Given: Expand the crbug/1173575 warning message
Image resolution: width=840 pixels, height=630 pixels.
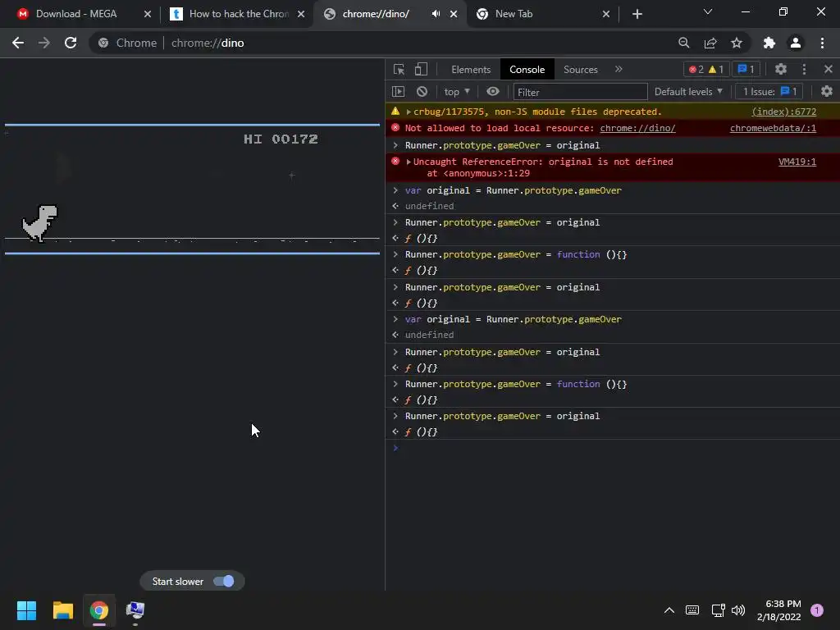Looking at the screenshot, I should (x=409, y=112).
